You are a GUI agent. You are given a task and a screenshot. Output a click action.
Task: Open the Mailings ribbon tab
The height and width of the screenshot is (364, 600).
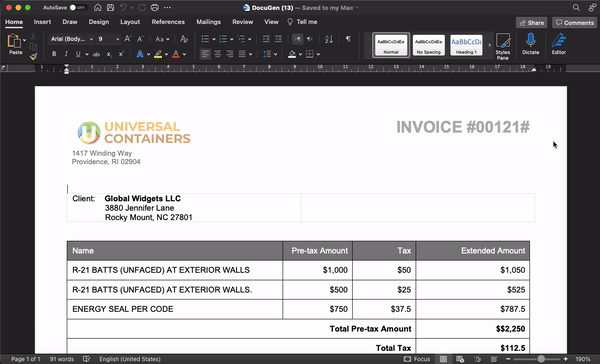[x=209, y=22]
